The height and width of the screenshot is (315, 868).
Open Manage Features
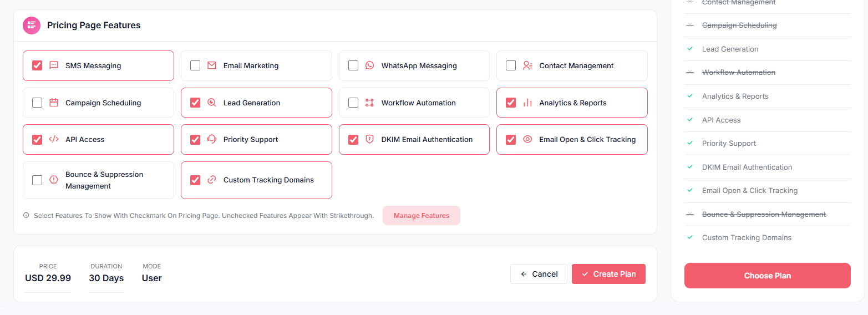click(421, 216)
